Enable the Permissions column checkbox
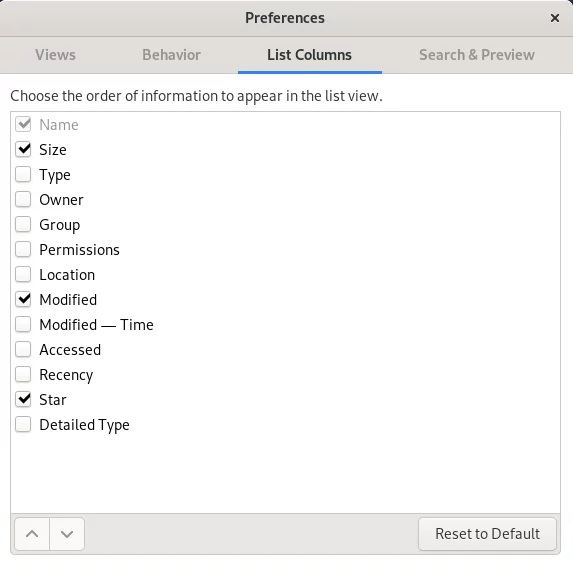Image resolution: width=573 pixels, height=567 pixels. coord(23,250)
